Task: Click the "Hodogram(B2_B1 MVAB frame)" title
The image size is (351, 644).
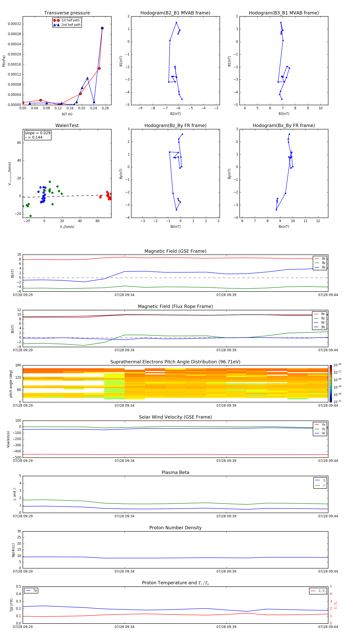Action: [x=175, y=13]
